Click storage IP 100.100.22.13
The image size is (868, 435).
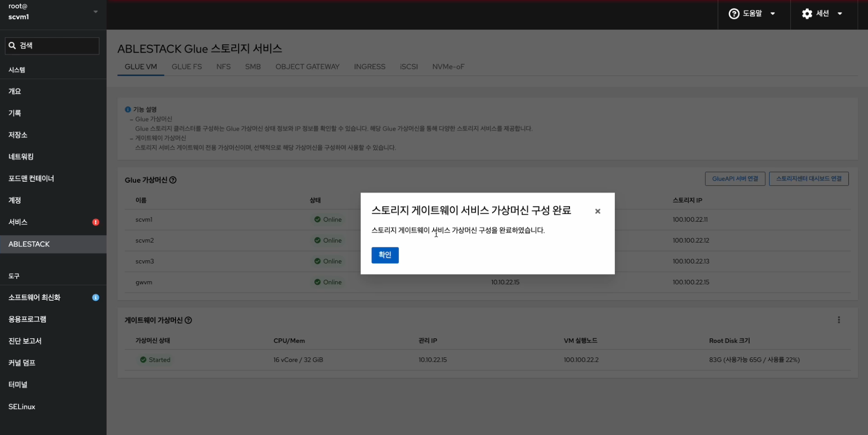point(691,262)
